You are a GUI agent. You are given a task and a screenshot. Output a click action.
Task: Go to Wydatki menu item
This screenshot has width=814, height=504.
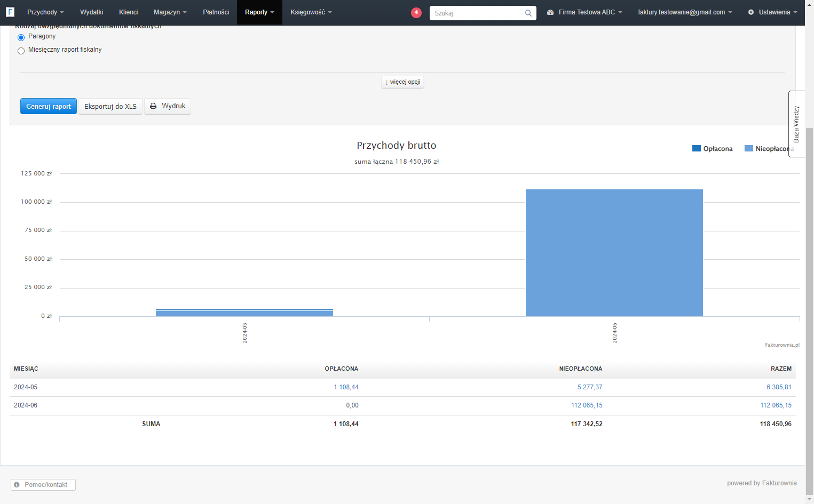click(x=91, y=12)
